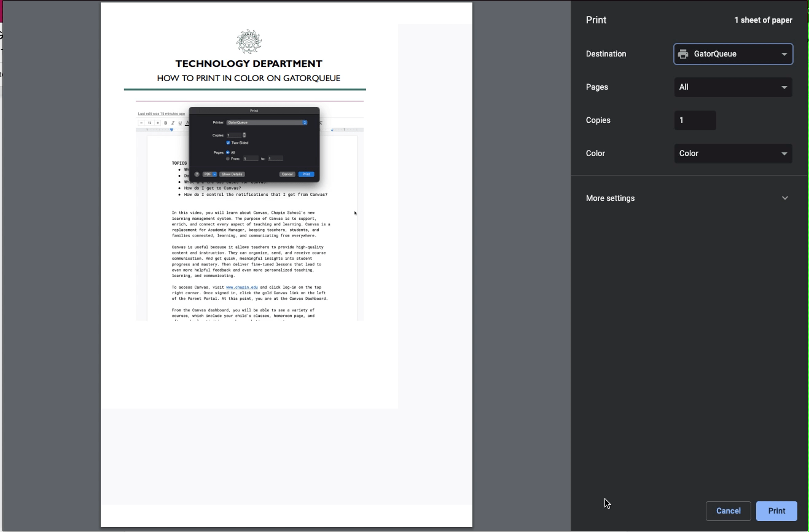Click the Copies number field
The image size is (809, 532).
coord(695,120)
